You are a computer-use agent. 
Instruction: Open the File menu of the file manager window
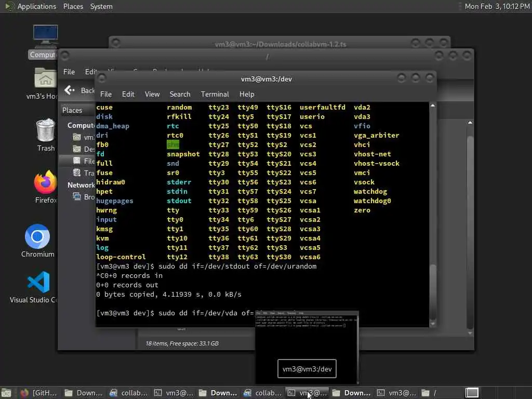click(69, 72)
